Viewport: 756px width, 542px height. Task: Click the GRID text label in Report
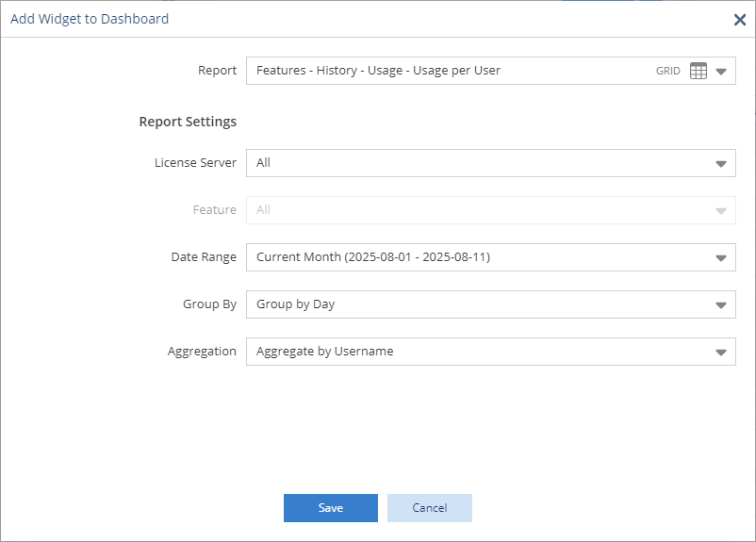tap(667, 71)
